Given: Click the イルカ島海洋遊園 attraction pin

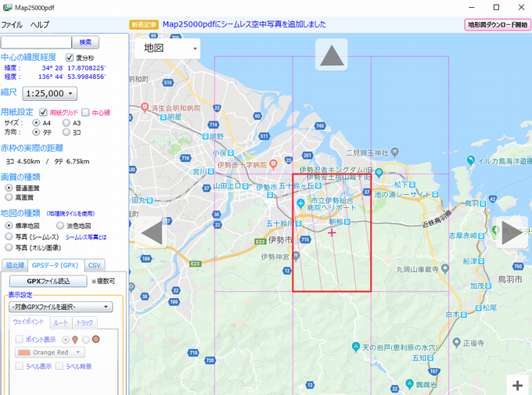Looking at the screenshot, I should 471,160.
